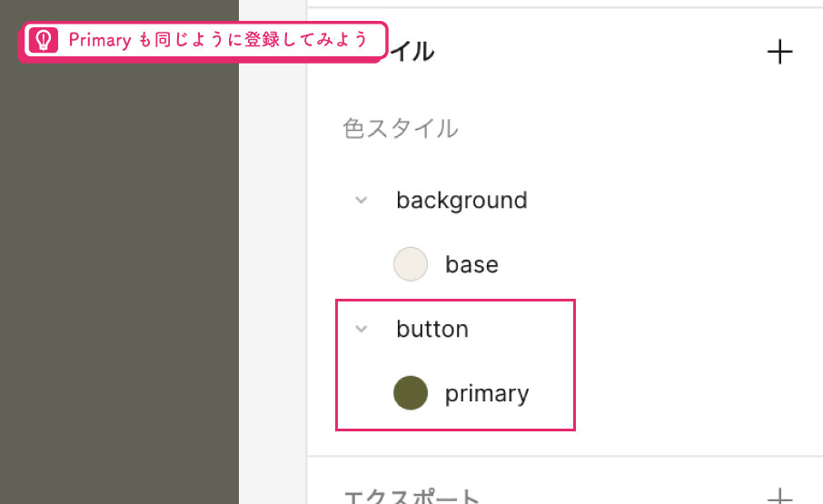Click the hint text 'Primary も同じように登録してみよう'

tap(218, 40)
